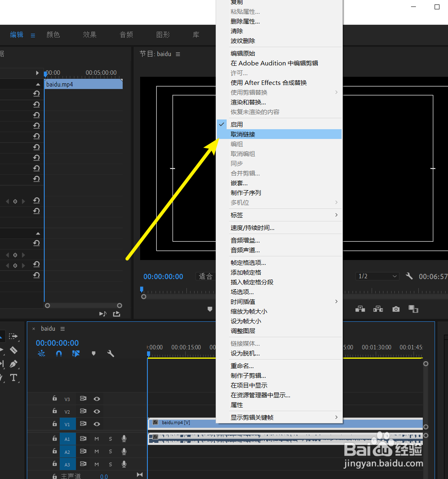Add marker in baidu timeline

[94, 353]
